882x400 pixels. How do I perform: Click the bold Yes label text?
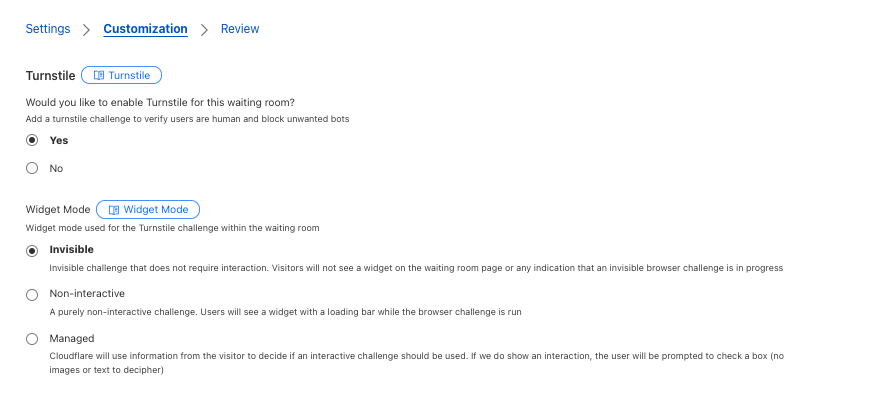coord(58,140)
